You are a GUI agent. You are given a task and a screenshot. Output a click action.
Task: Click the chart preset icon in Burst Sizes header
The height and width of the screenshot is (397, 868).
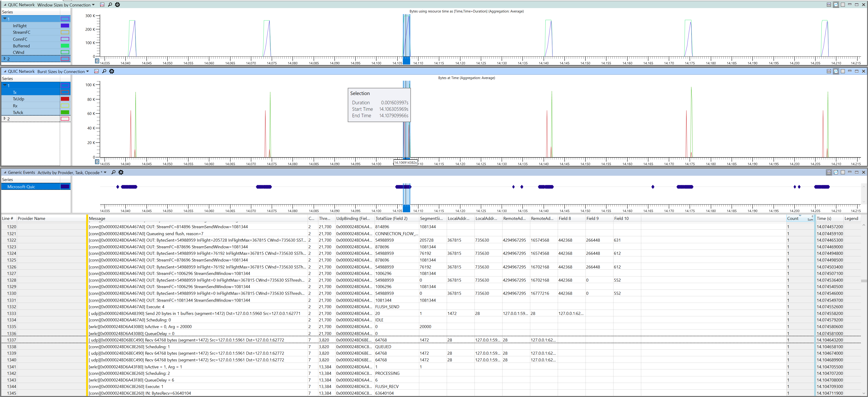coord(96,71)
